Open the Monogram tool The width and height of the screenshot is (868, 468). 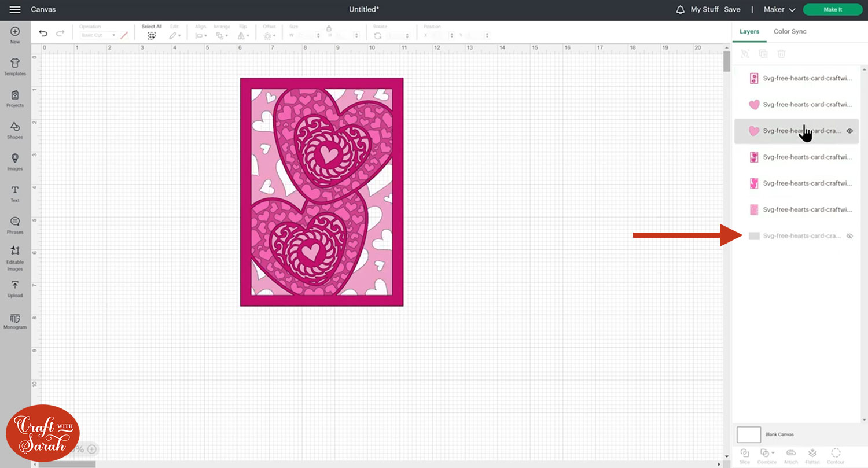click(15, 321)
